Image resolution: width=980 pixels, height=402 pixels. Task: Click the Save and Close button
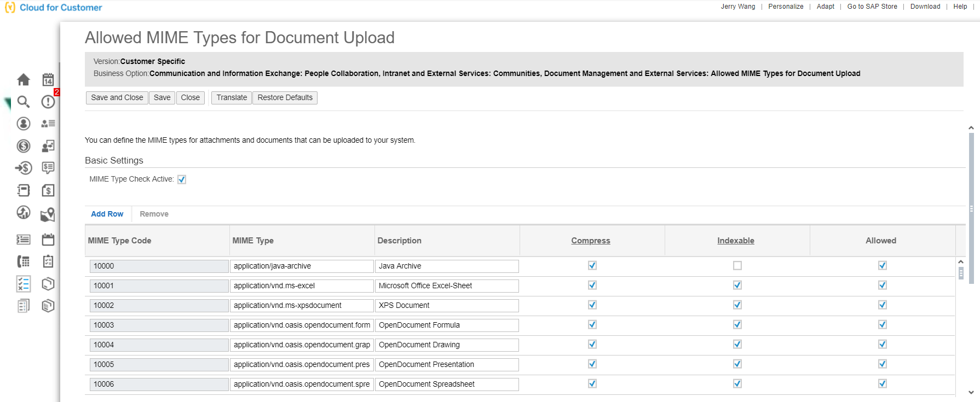117,98
